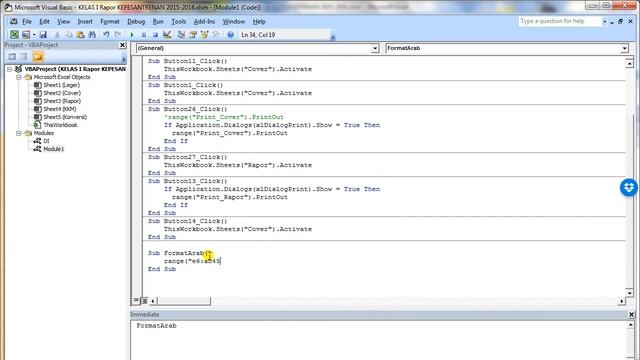The height and width of the screenshot is (360, 640).
Task: Open the Tools menu
Action: (178, 22)
